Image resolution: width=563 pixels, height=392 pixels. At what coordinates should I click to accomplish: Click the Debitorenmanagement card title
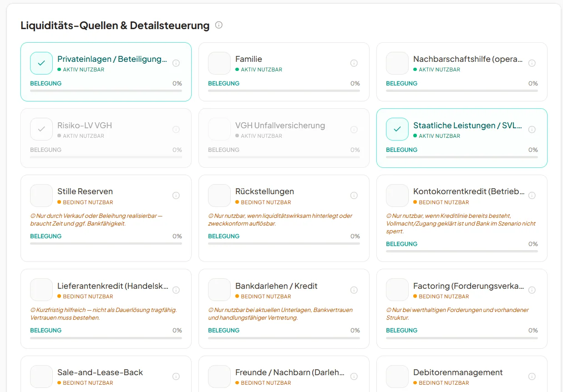tap(458, 372)
